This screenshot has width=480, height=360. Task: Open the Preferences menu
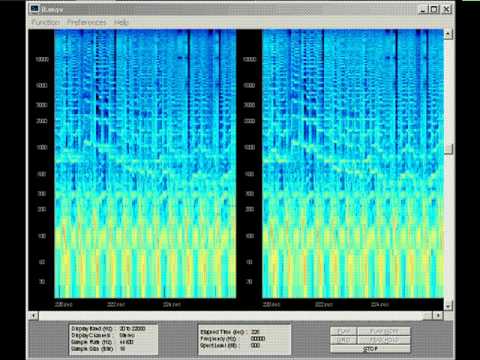[86, 22]
